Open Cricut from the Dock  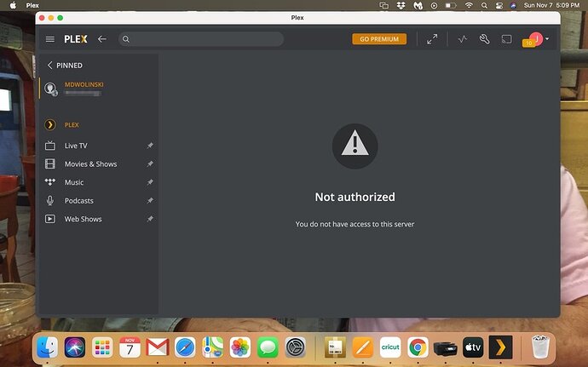point(390,347)
